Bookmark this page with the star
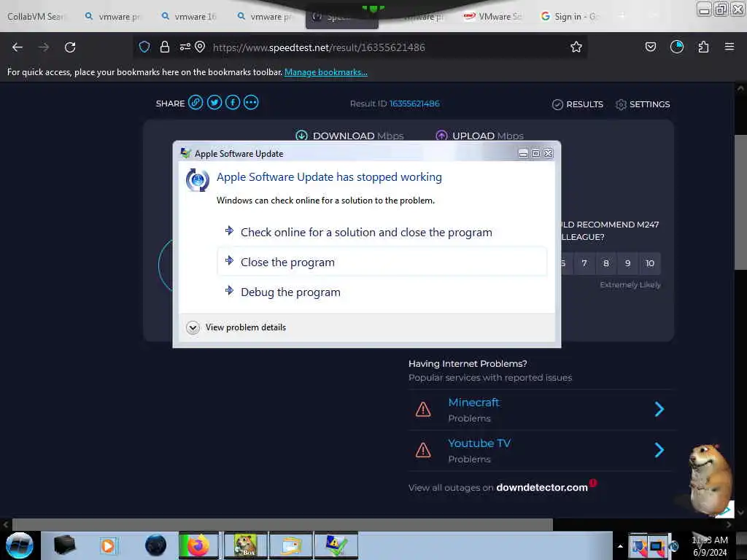 (x=576, y=47)
